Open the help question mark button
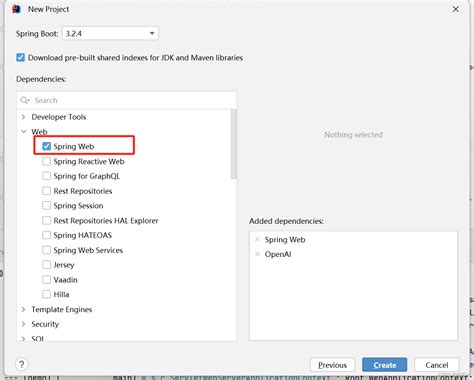Image resolution: width=474 pixels, height=380 pixels. (x=22, y=364)
